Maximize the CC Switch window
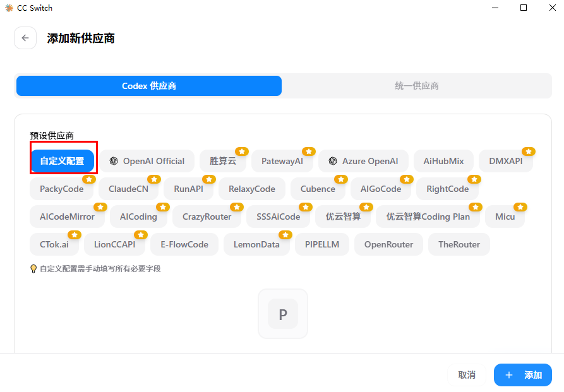564x392 pixels. point(524,8)
